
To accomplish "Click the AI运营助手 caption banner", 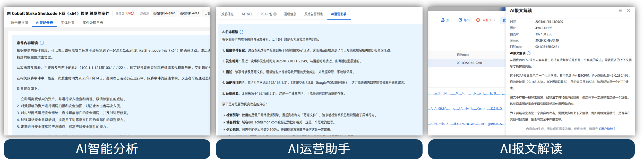I will [x=319, y=149].
